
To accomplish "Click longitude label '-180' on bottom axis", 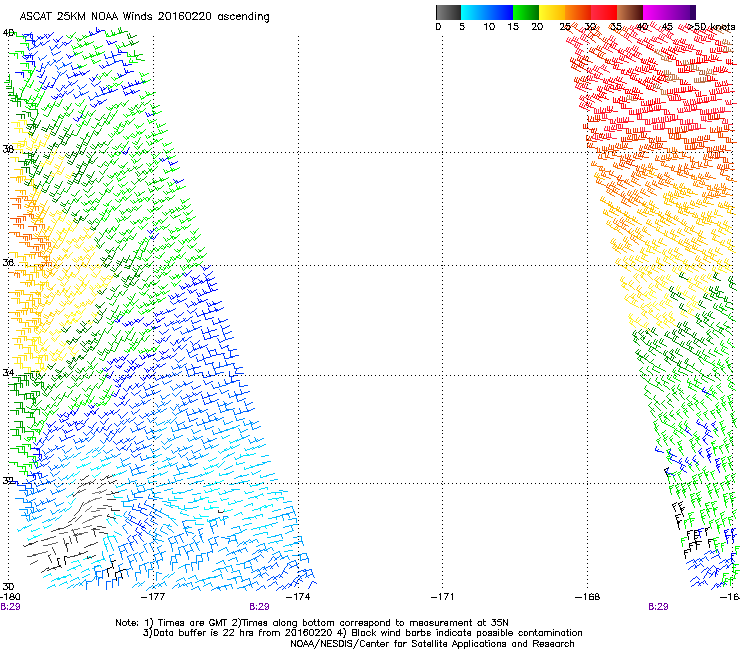I will point(10,597).
